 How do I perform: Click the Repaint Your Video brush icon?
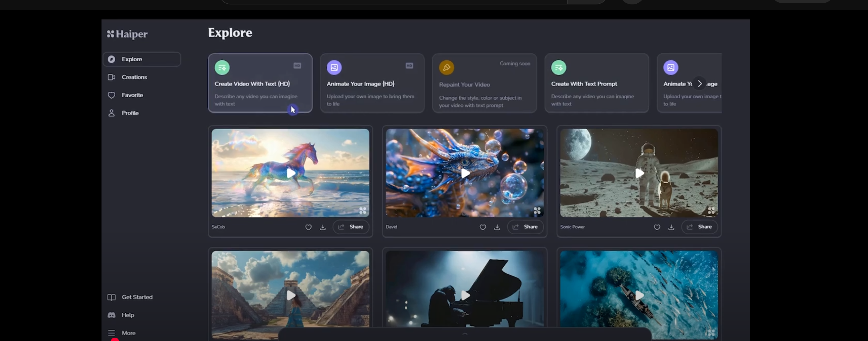point(446,67)
